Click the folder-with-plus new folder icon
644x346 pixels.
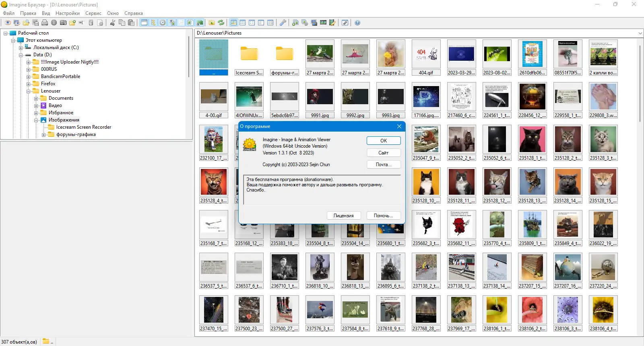pos(72,23)
